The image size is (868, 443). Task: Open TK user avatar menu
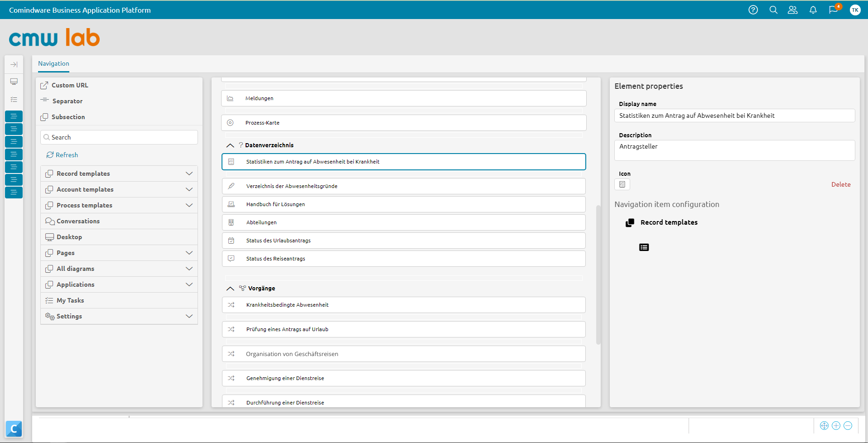coord(855,10)
